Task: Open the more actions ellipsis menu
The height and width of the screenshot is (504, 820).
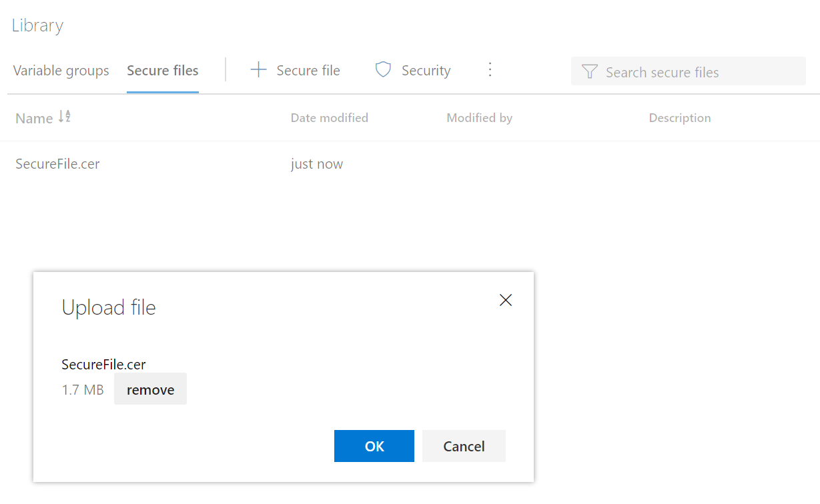Action: 490,69
